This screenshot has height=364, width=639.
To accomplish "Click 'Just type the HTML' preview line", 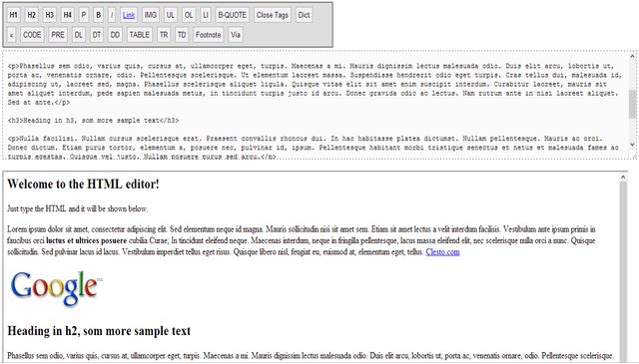I will pyautogui.click(x=77, y=208).
